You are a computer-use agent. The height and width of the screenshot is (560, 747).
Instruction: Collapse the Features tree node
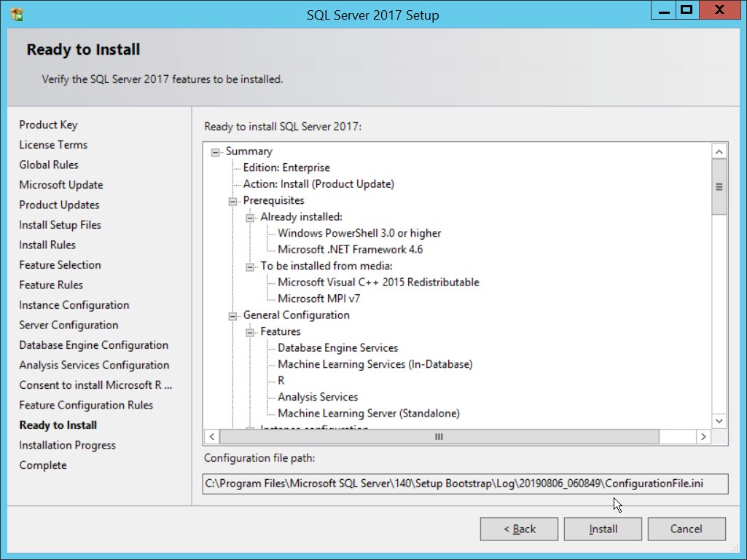pyautogui.click(x=250, y=332)
